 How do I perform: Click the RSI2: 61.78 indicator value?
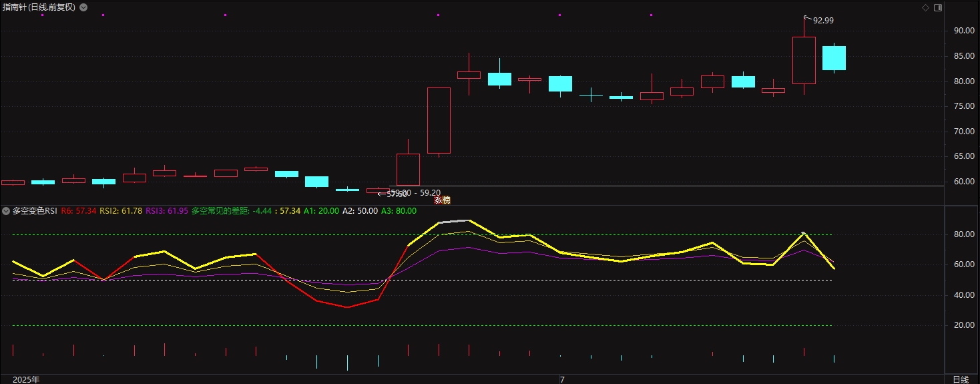[121, 210]
